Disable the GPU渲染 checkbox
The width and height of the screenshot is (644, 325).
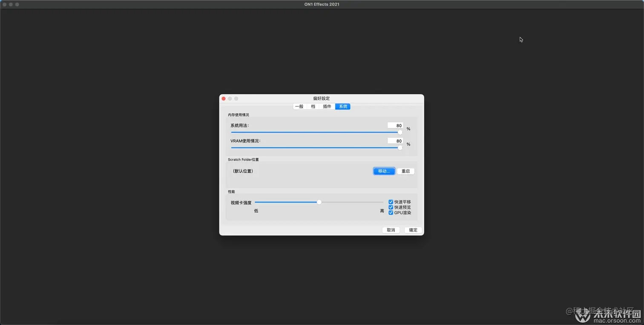(391, 212)
